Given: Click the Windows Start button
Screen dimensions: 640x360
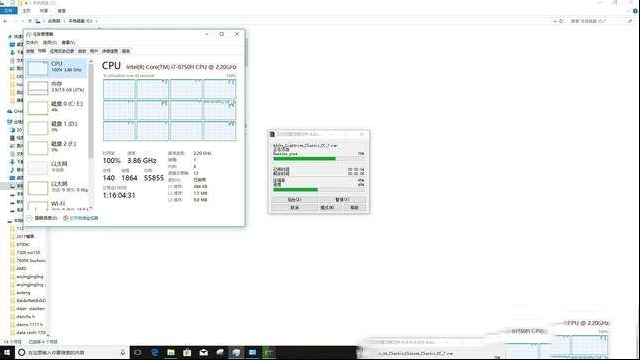Looking at the screenshot, I should pyautogui.click(x=7, y=352).
